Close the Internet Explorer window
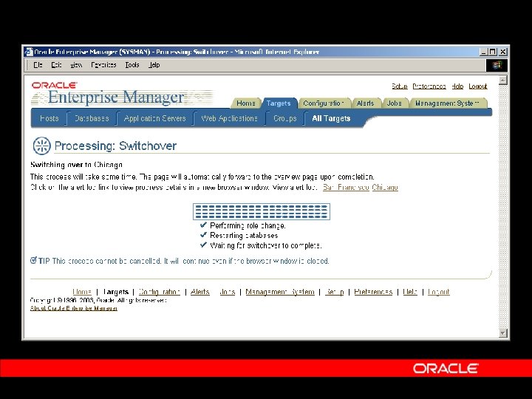The height and width of the screenshot is (399, 532). pyautogui.click(x=503, y=52)
